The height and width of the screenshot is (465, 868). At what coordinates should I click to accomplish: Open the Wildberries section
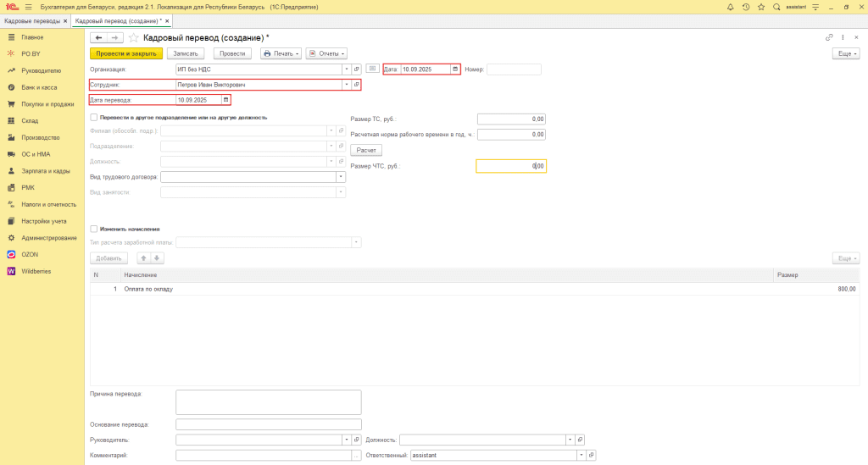pos(36,272)
